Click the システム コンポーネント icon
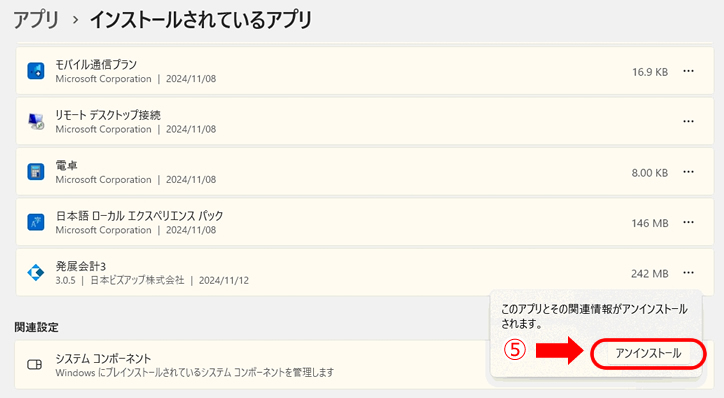Screen dimensions: 724x398 [35, 365]
